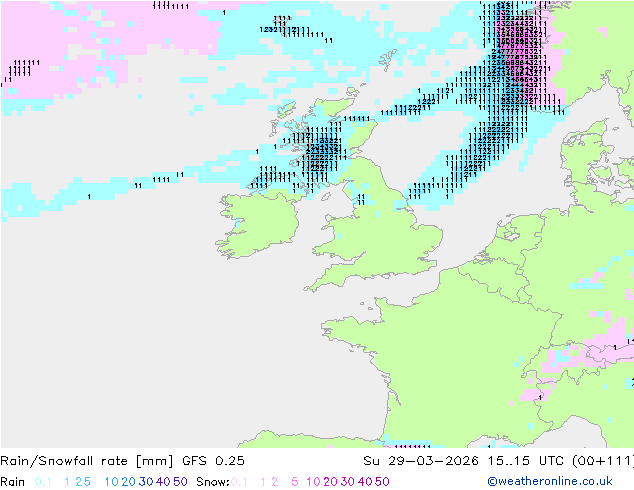The image size is (634, 490).
Task: Select the Rain legend 10 value
Action: coord(112,482)
